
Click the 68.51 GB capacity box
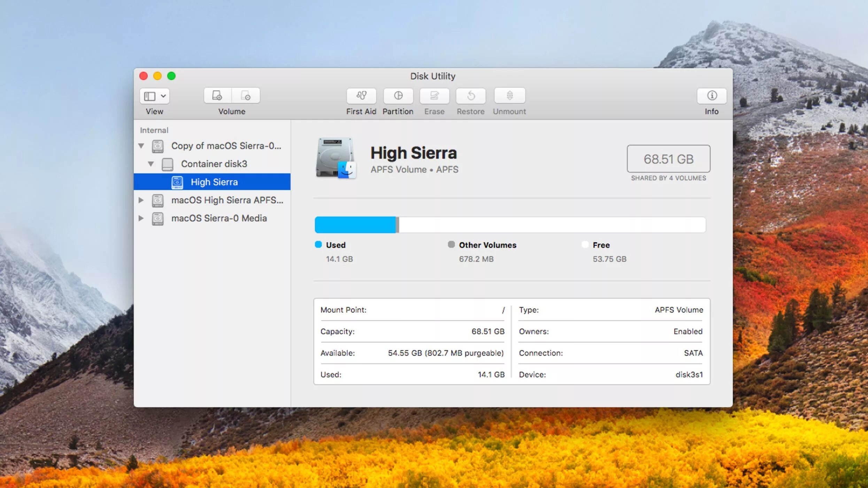[x=668, y=159]
